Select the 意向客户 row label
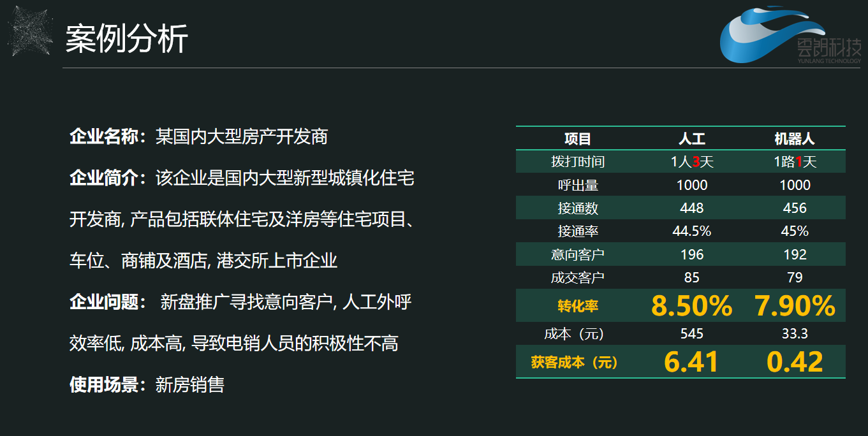The height and width of the screenshot is (436, 868). click(578, 254)
